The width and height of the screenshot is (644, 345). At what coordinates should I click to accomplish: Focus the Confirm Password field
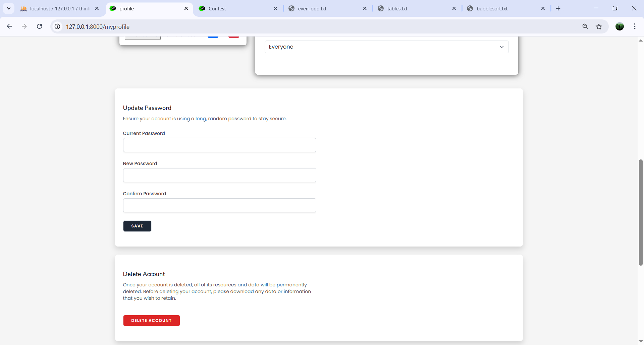(x=219, y=205)
